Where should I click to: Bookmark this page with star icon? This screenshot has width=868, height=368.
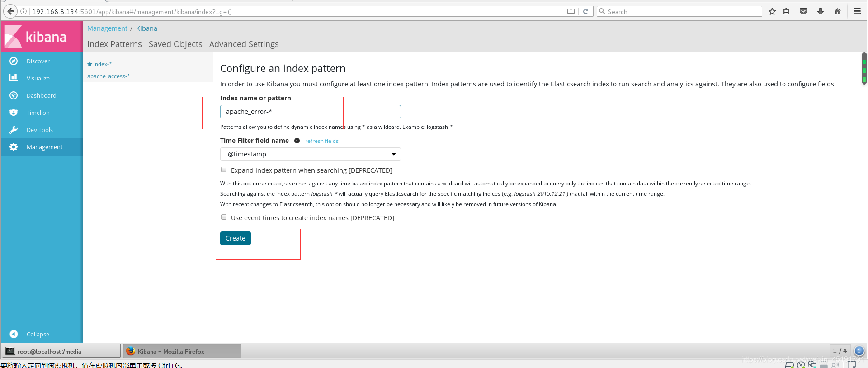point(772,11)
